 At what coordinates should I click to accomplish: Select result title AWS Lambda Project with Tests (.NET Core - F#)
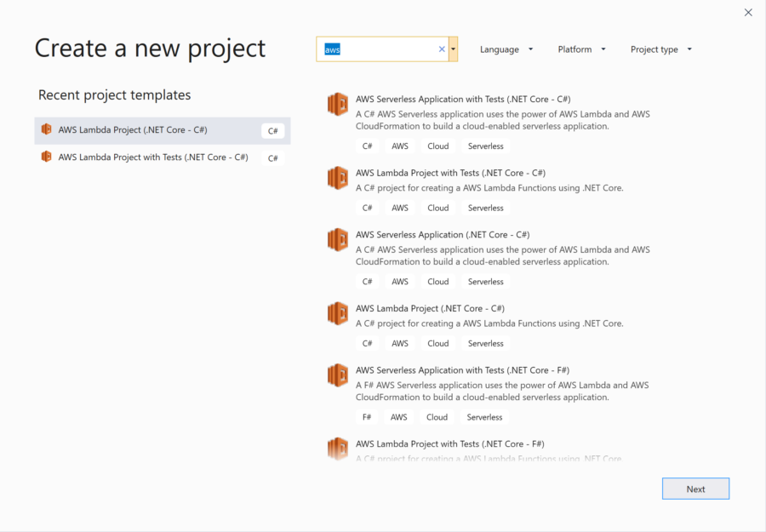point(450,444)
